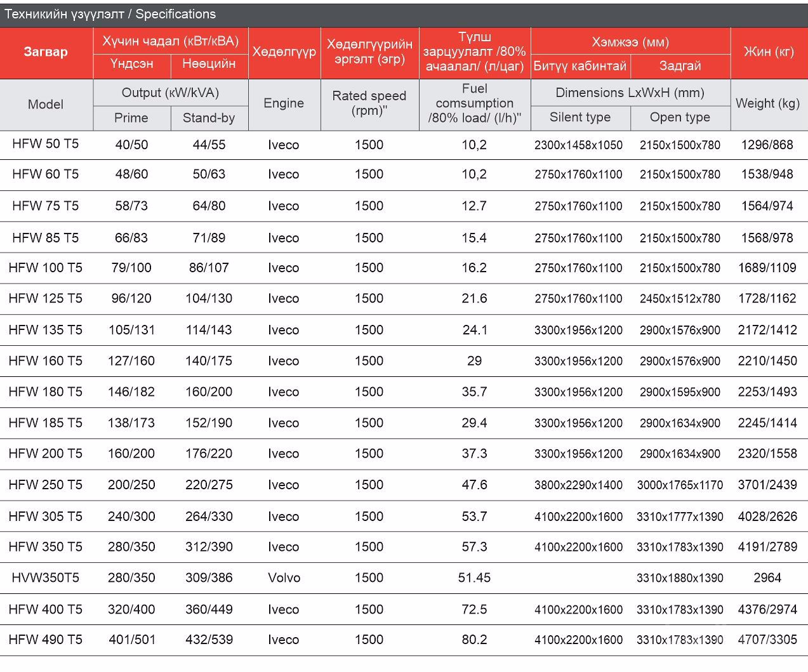
Task: Select the 'Жин (кг)' red header cell
Action: pos(769,52)
